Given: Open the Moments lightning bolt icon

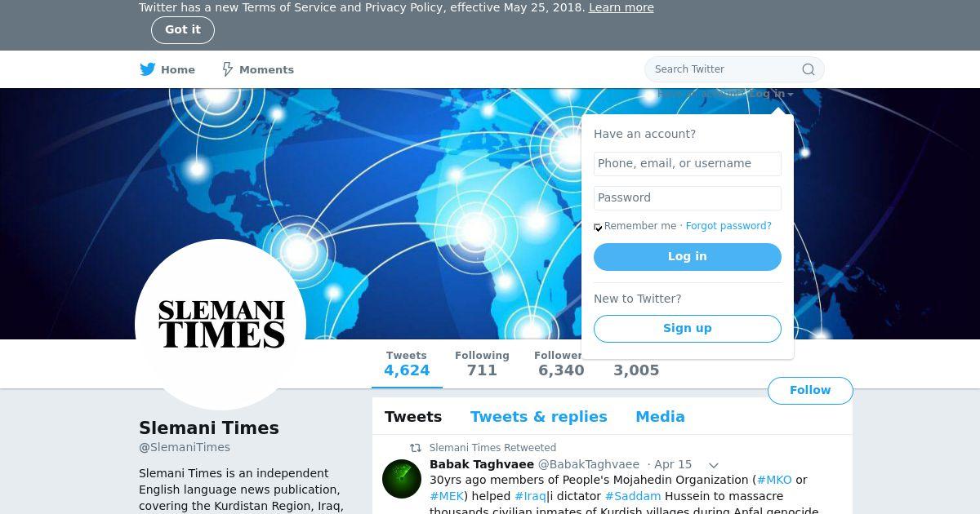Looking at the screenshot, I should [x=228, y=69].
